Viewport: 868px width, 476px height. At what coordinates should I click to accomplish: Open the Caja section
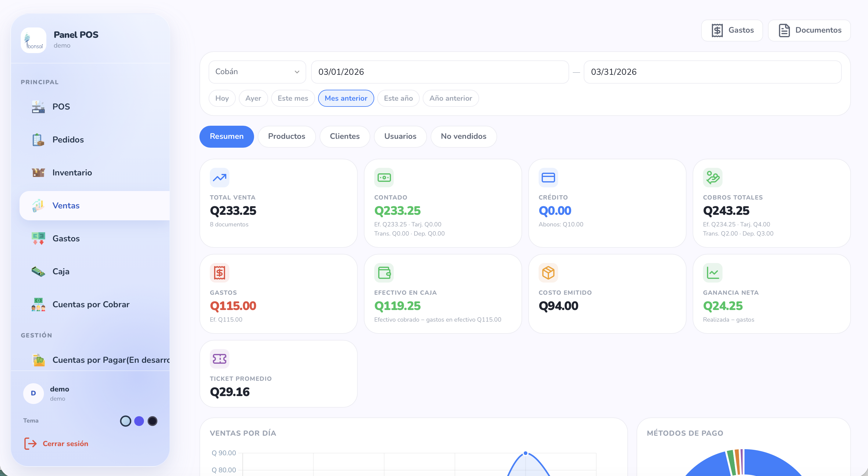pos(95,271)
